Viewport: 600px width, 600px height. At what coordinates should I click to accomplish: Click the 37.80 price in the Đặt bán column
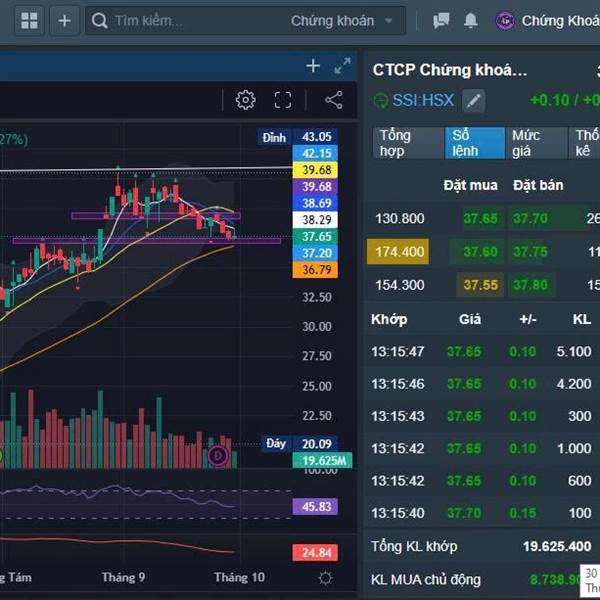click(x=533, y=285)
